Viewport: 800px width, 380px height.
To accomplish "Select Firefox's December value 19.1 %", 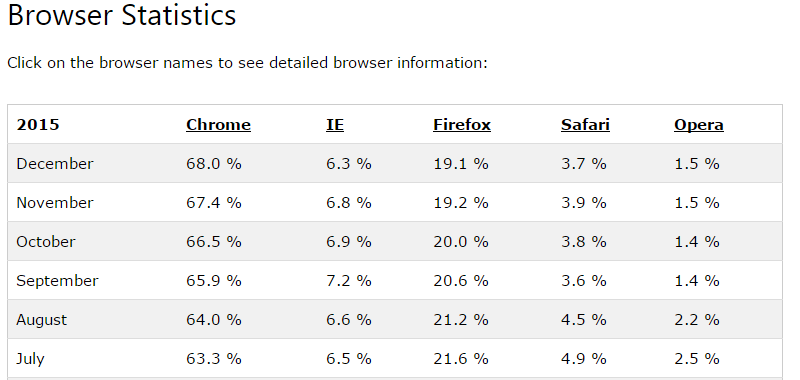I will pos(461,164).
